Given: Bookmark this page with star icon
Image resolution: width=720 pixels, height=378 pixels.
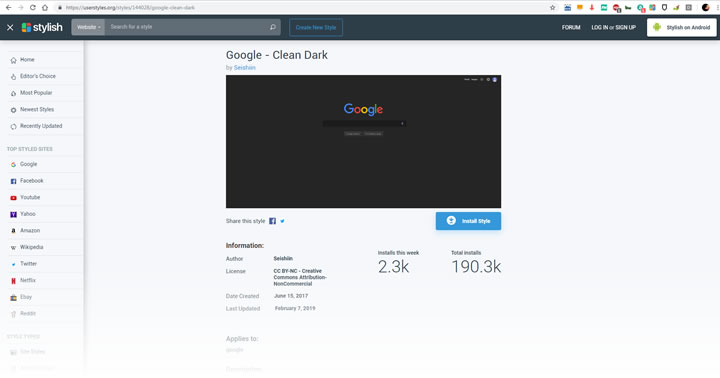Looking at the screenshot, I should [552, 7].
